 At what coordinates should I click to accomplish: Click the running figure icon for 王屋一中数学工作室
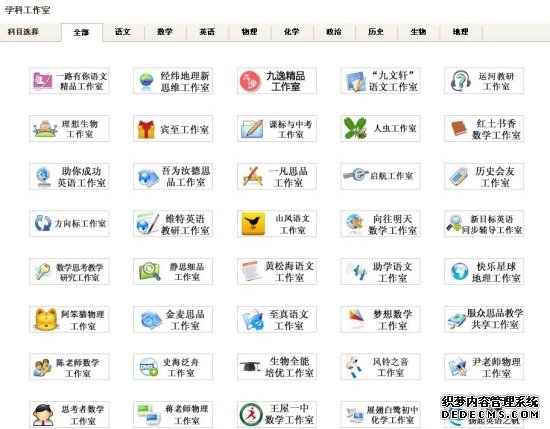(251, 414)
